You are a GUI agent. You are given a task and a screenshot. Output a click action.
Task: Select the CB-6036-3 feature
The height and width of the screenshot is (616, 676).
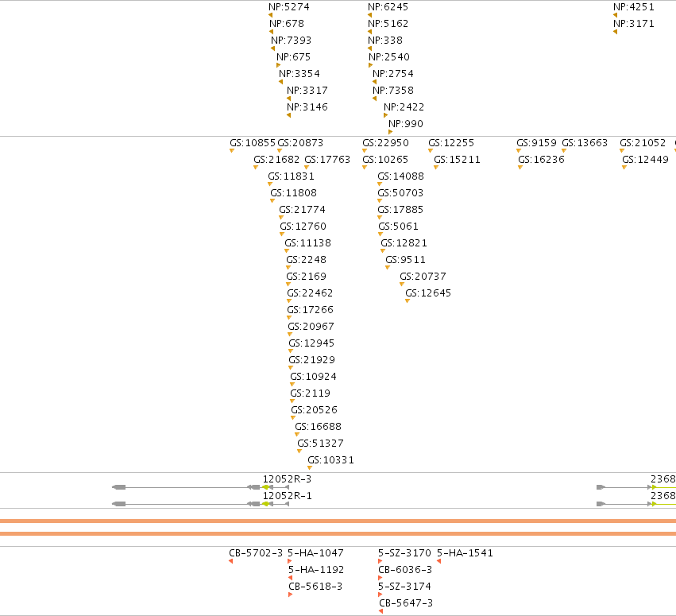pos(405,570)
